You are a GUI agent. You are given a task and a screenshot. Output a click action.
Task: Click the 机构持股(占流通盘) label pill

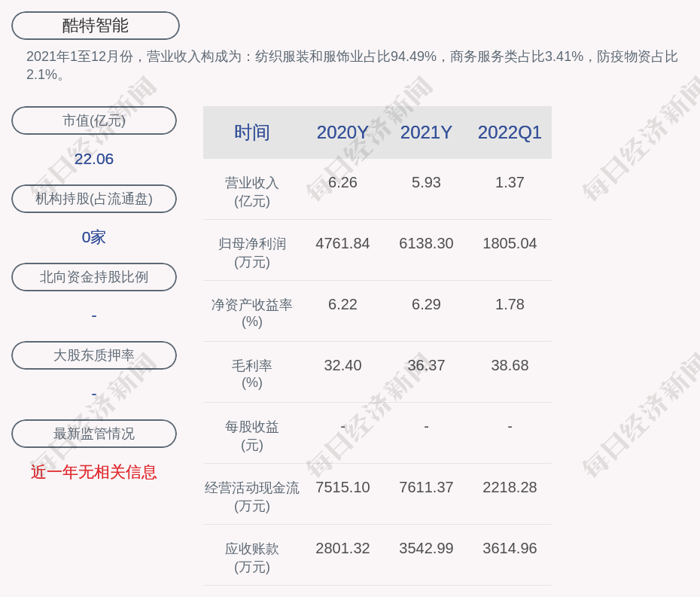coord(94,199)
